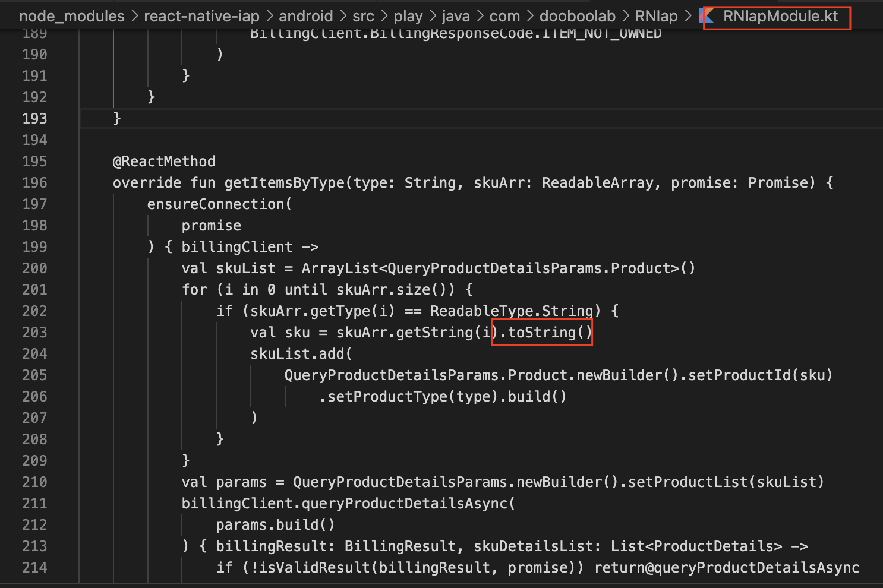Image resolution: width=883 pixels, height=588 pixels.
Task: Click the highlighted .toString() call on line 203
Action: click(x=541, y=332)
